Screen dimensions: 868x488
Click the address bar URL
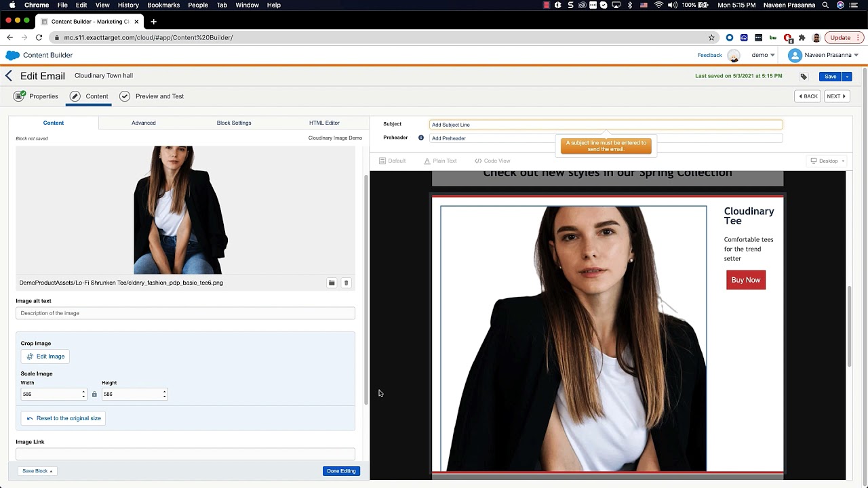pyautogui.click(x=149, y=38)
